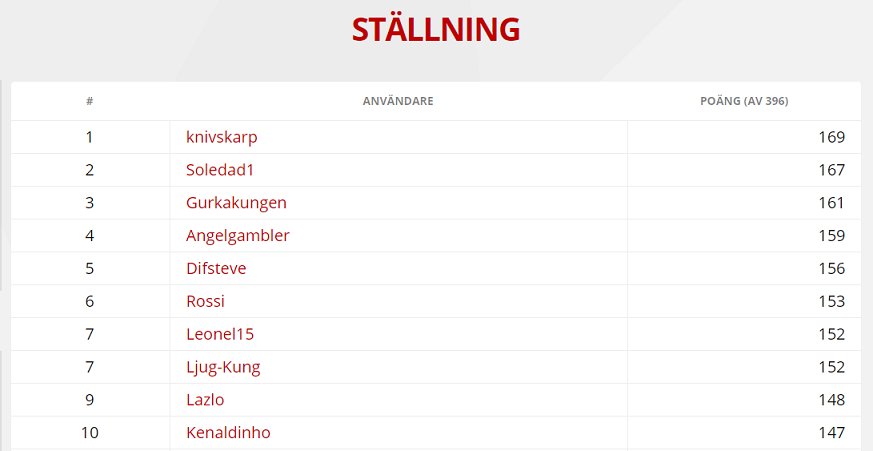This screenshot has height=451, width=873.
Task: Click rank number 1 cell
Action: click(90, 137)
